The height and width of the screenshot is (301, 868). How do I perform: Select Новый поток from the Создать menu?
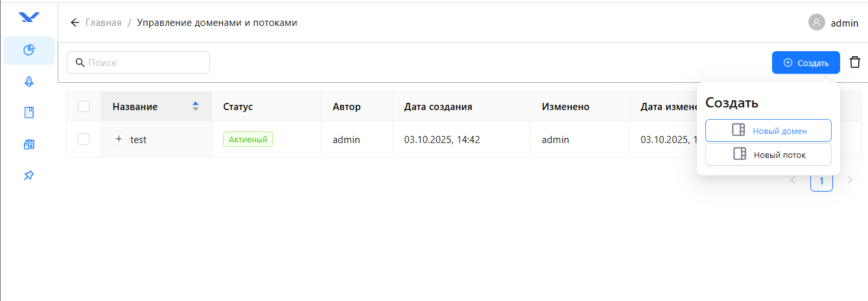click(768, 155)
